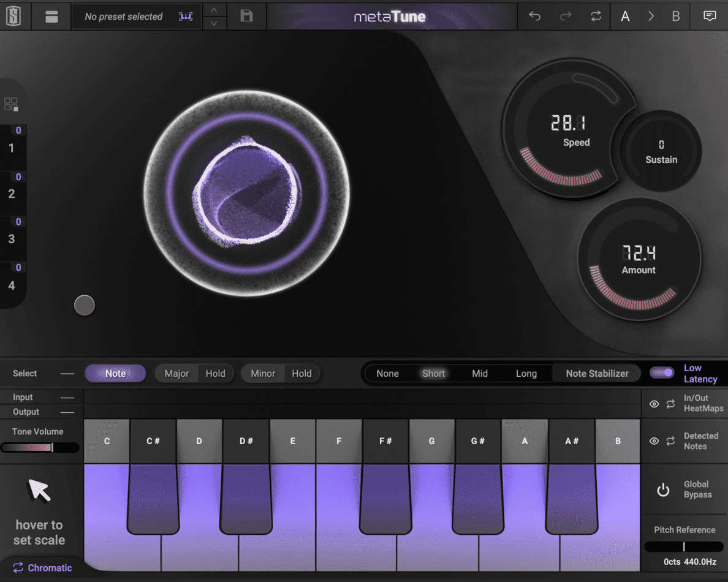Toggle the Global Bypass power icon
This screenshot has width=728, height=582.
pos(663,489)
